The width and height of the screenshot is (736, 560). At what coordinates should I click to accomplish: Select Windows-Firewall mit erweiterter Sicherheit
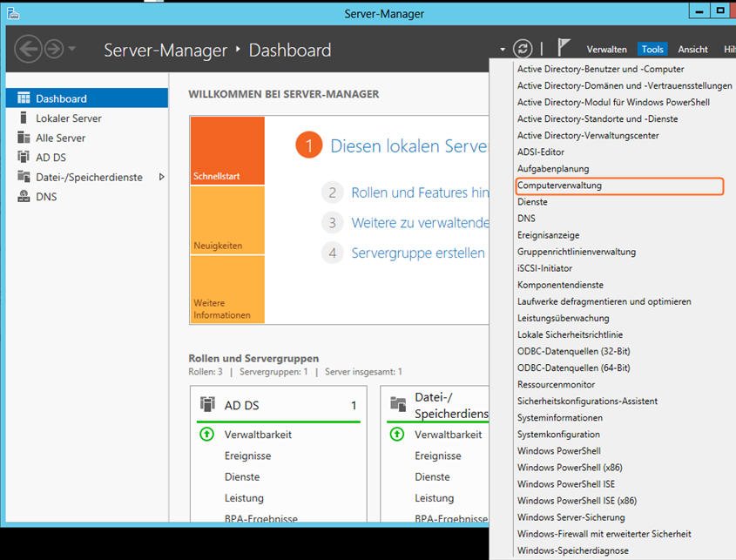pos(604,534)
